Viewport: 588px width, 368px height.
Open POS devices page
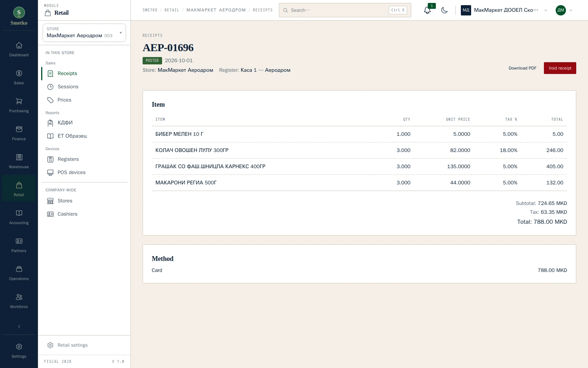point(84,173)
